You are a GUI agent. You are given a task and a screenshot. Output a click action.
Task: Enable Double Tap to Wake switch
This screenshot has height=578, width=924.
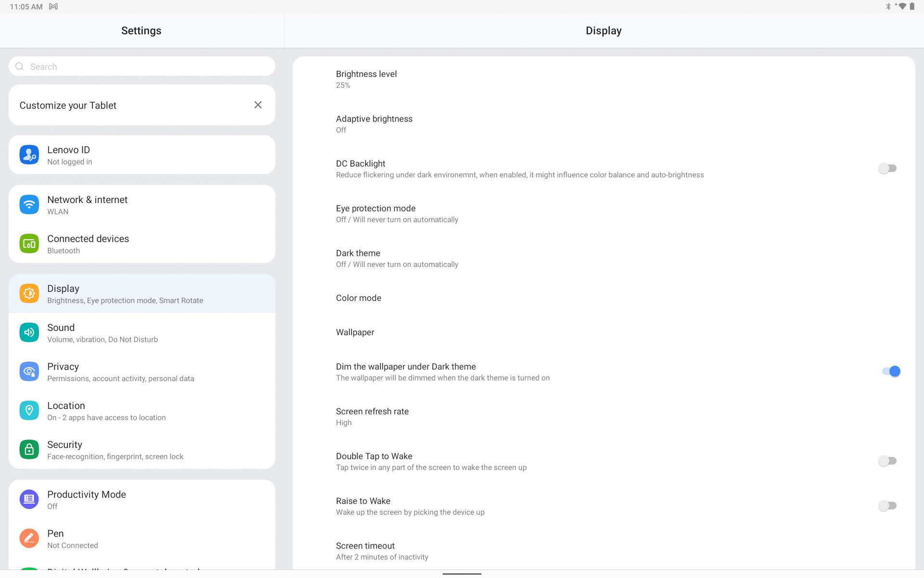coord(887,461)
